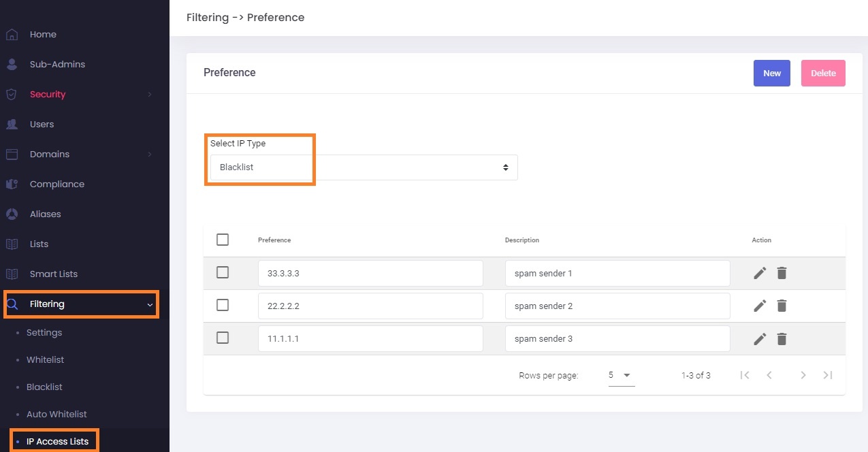Open the Rows per page dropdown
Image resolution: width=868 pixels, height=452 pixels.
coord(621,375)
